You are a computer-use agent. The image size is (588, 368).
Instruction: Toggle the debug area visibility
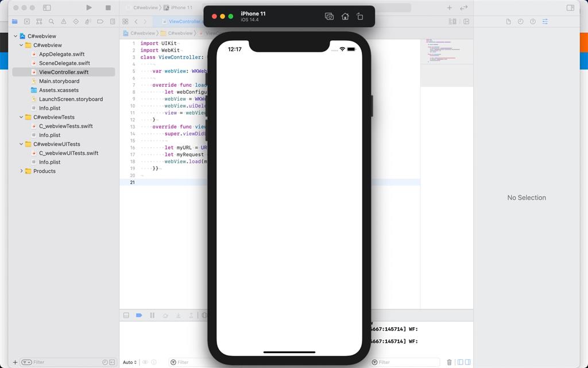pos(126,315)
